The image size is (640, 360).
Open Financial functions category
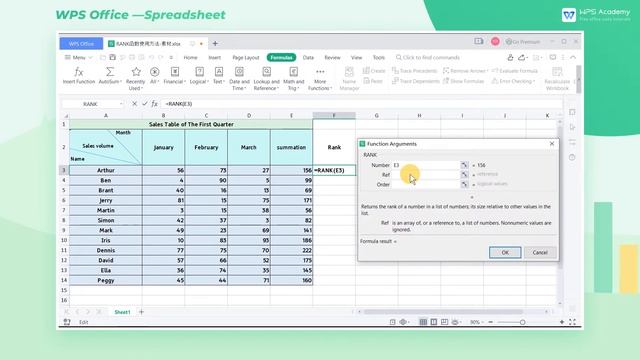pos(175,76)
